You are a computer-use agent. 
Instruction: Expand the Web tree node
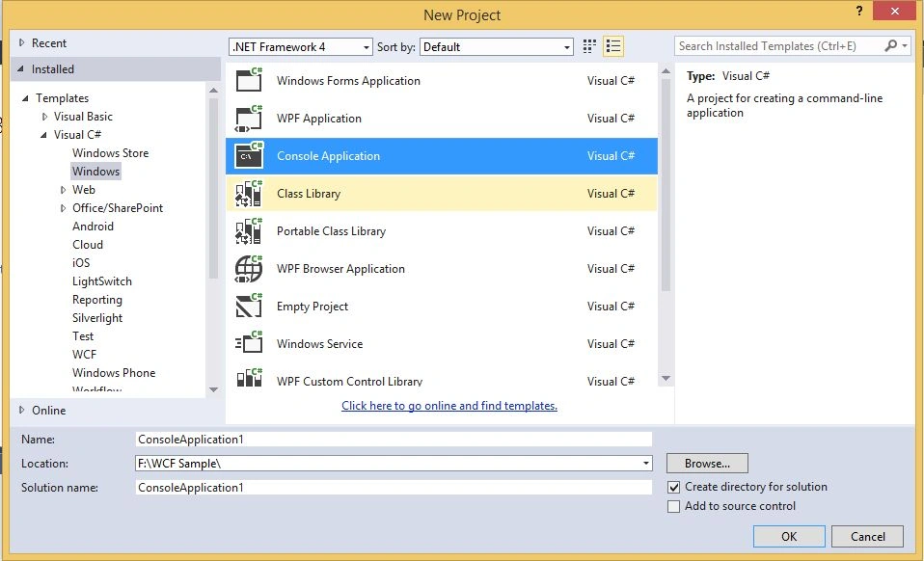pyautogui.click(x=63, y=190)
